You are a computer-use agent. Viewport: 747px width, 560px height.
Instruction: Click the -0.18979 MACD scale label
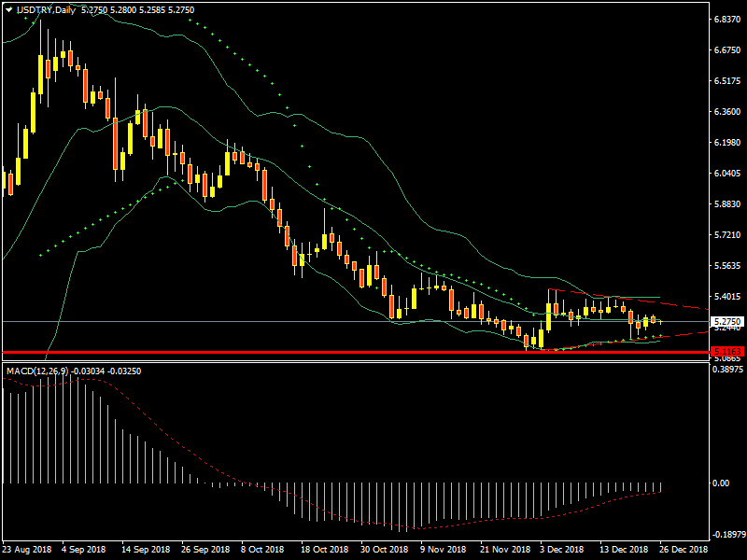[727, 535]
